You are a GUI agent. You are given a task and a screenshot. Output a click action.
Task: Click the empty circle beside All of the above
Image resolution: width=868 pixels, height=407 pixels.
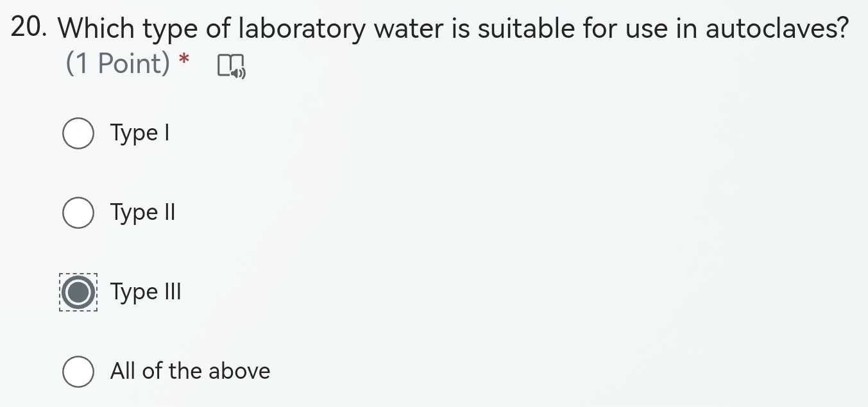coord(78,371)
